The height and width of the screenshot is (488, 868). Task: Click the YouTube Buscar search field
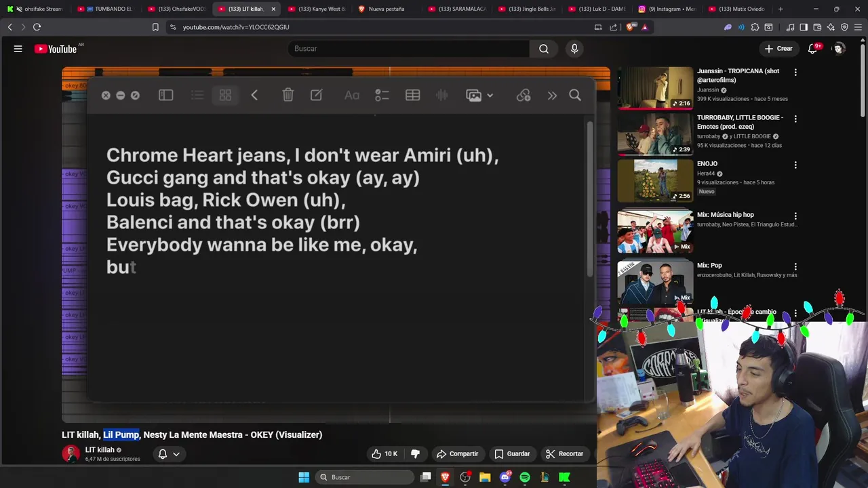[x=409, y=49]
